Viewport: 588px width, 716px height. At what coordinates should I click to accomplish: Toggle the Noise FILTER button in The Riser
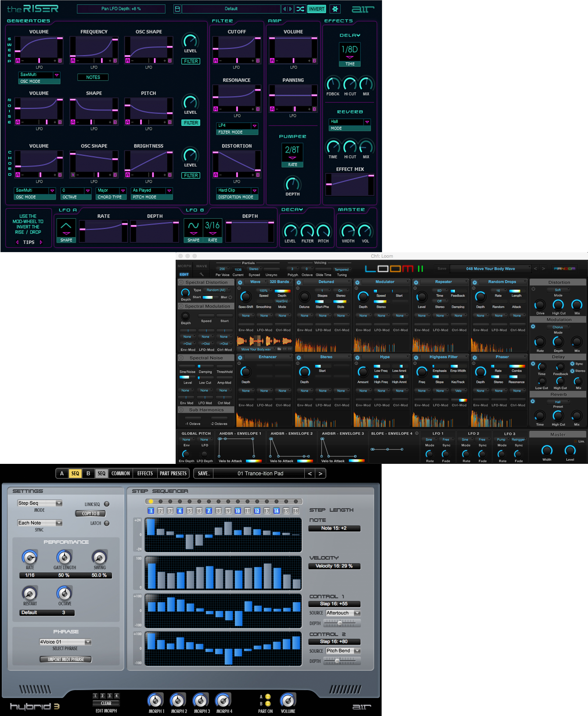point(191,123)
